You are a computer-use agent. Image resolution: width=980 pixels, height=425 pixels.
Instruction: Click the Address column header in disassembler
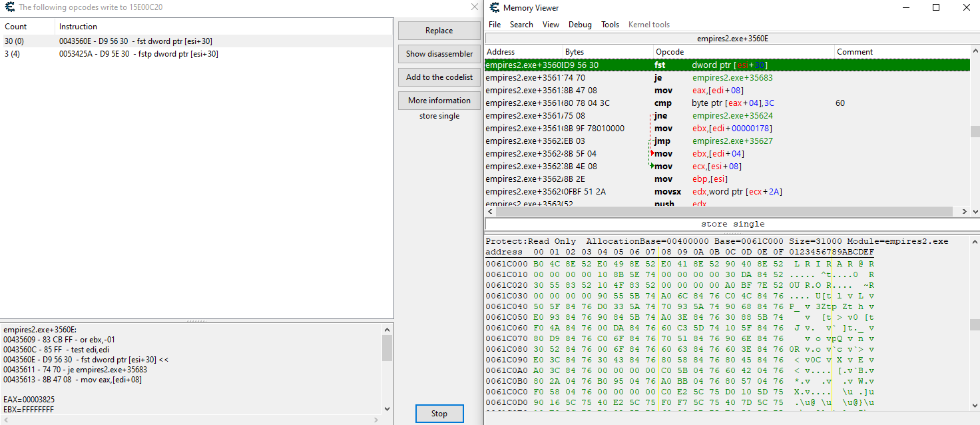pyautogui.click(x=525, y=52)
